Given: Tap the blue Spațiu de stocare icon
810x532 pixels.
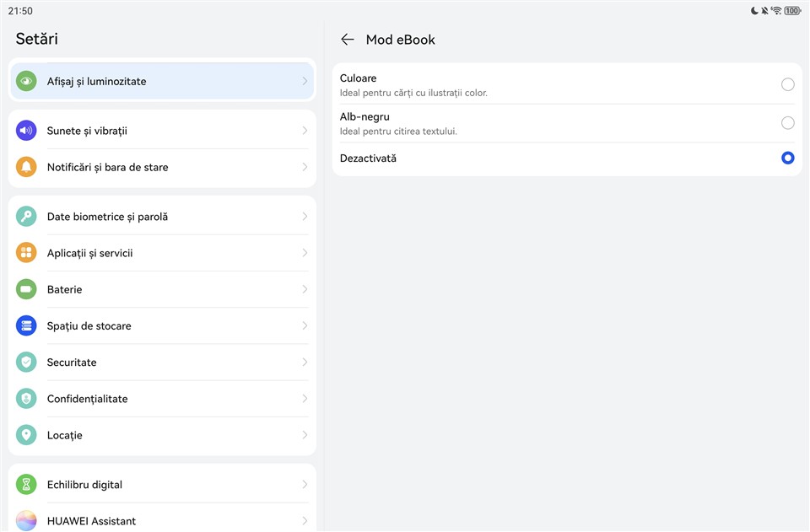Looking at the screenshot, I should coord(26,325).
